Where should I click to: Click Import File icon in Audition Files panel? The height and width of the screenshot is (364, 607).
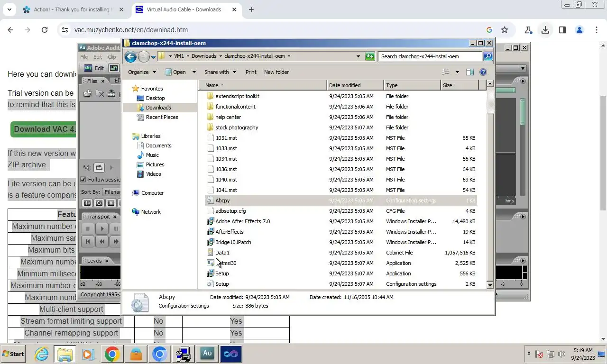click(x=87, y=93)
